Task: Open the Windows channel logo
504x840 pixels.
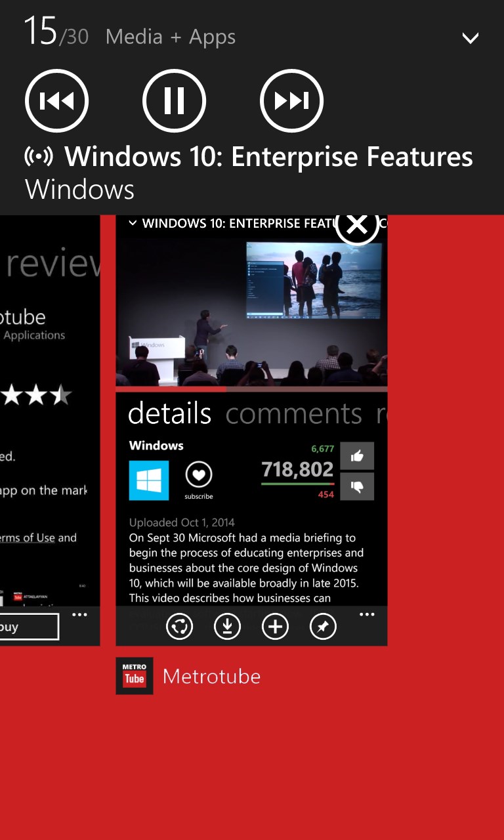Action: tap(149, 480)
